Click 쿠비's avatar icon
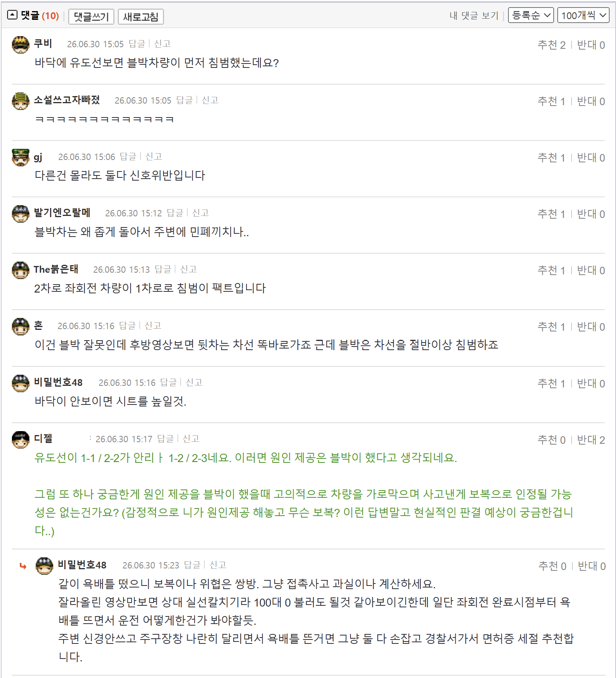This screenshot has height=678, width=616. (21, 44)
